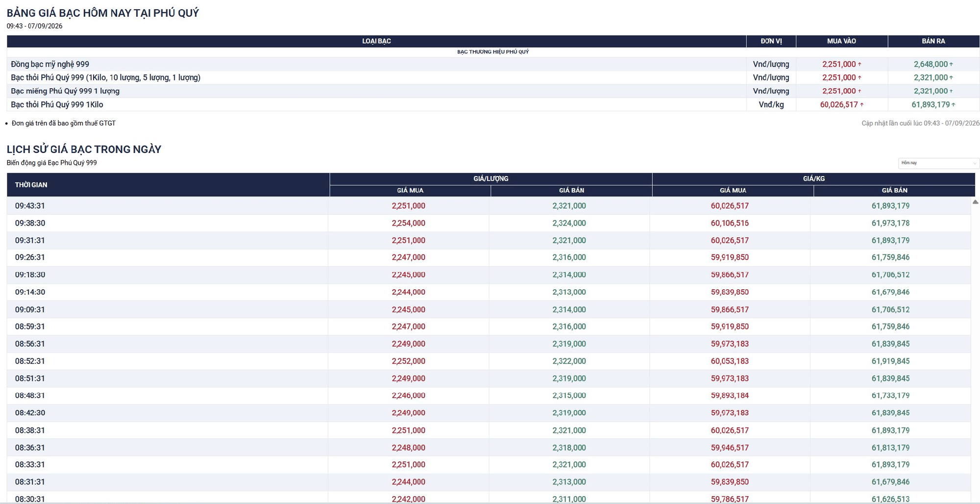Click the 61,759,846 sell price at 08:59:31
The image size is (980, 504).
(x=890, y=327)
